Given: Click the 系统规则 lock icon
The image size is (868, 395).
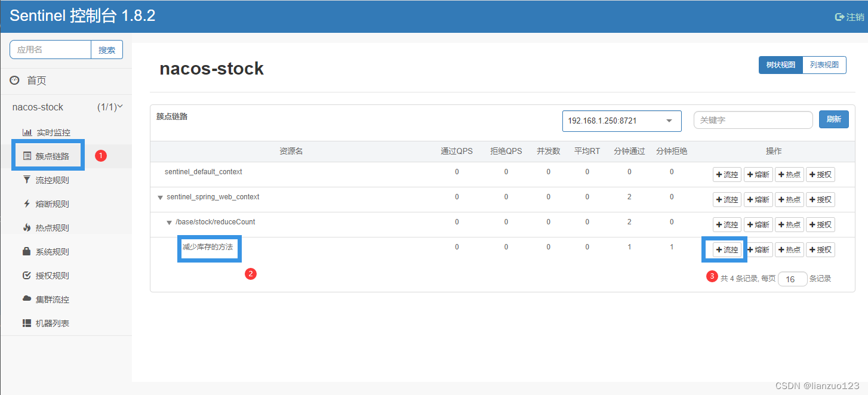Looking at the screenshot, I should (27, 251).
